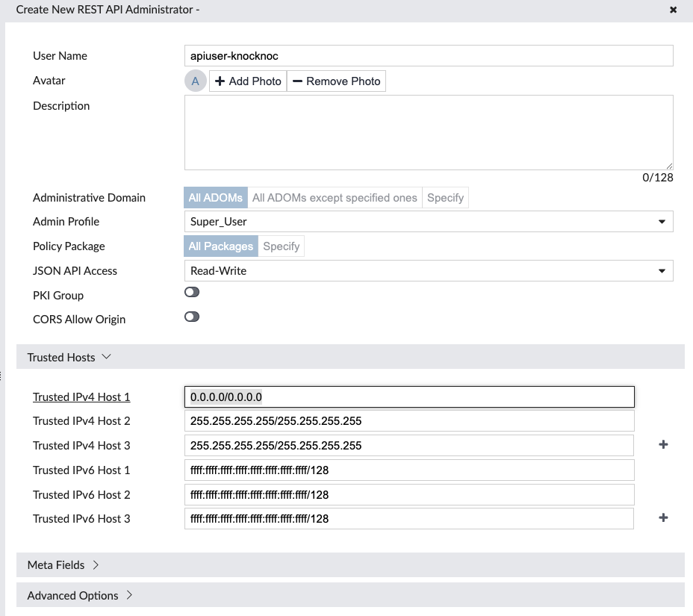Viewport: 693px width, 616px height.
Task: Click the Description text area
Action: coord(428,132)
